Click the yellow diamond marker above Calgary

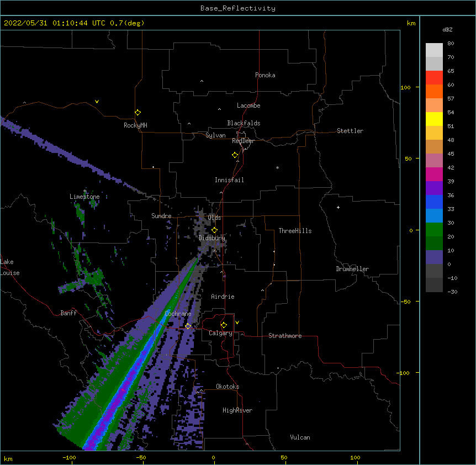click(x=224, y=325)
